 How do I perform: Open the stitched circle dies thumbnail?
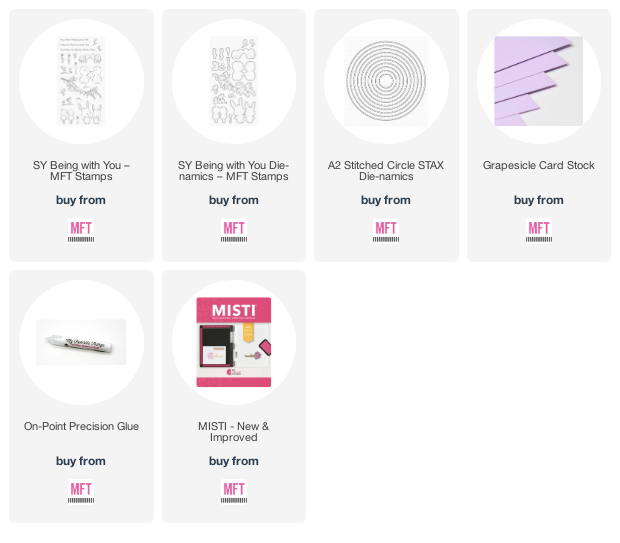coord(386,81)
